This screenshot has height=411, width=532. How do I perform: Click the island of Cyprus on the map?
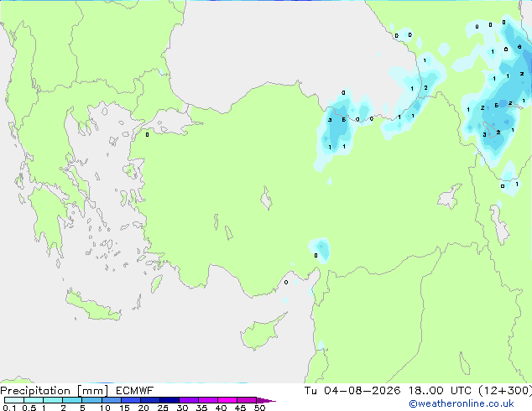coord(261,333)
